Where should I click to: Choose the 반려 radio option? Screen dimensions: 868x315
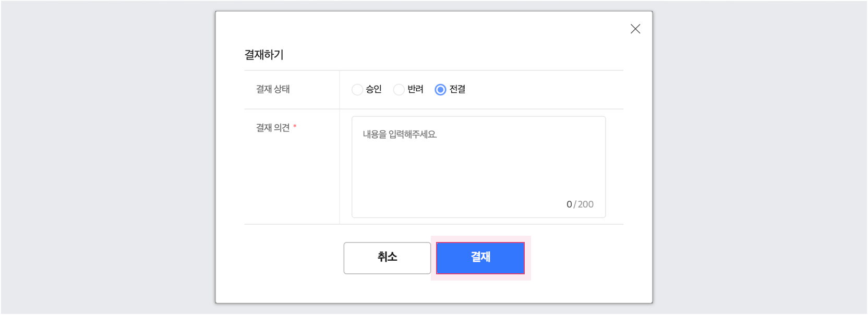(399, 90)
